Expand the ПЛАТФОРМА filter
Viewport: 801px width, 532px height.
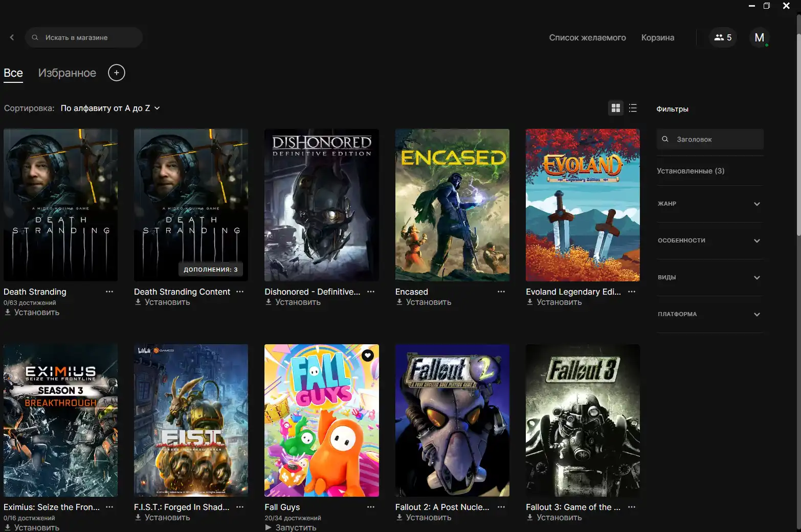(x=709, y=314)
